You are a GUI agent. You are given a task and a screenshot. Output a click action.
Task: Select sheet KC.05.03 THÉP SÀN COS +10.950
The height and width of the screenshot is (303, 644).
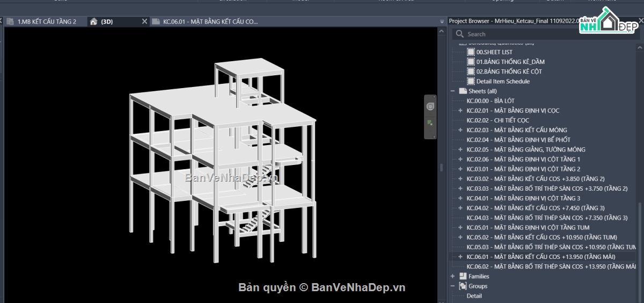551,247
